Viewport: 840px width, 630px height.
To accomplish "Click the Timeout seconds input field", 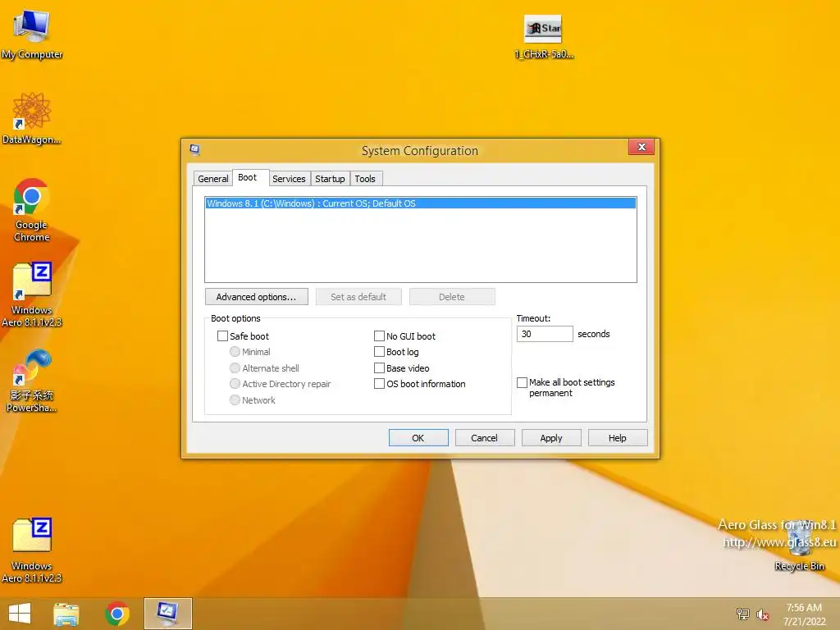I will point(545,334).
